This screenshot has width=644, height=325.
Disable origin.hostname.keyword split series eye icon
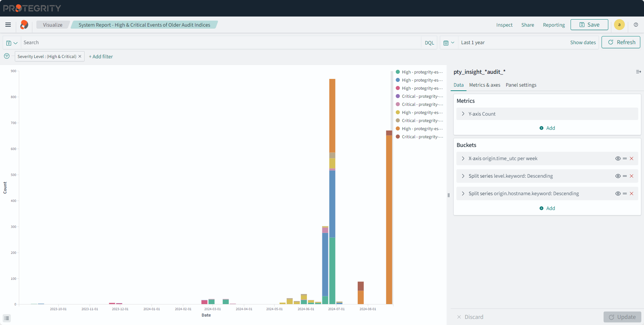[618, 194]
